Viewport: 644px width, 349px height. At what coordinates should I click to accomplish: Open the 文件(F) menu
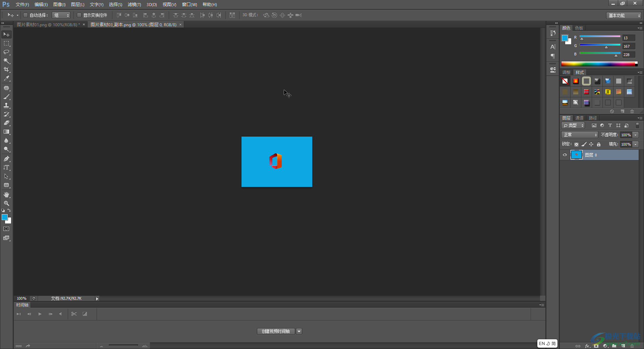[x=22, y=5]
